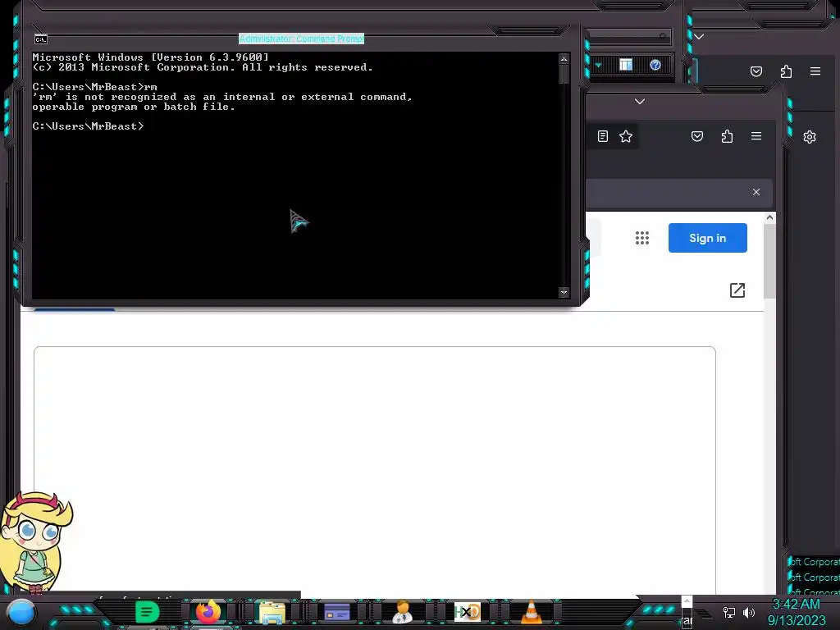The width and height of the screenshot is (840, 630).
Task: Open the settings gear in rear Firefox
Action: [x=810, y=137]
